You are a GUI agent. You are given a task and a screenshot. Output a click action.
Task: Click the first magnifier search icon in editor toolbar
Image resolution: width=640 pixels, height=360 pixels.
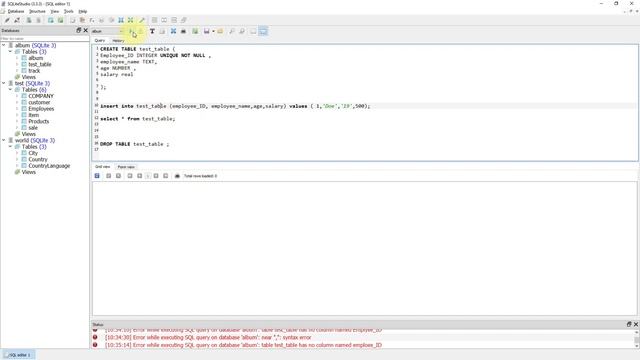231,31
